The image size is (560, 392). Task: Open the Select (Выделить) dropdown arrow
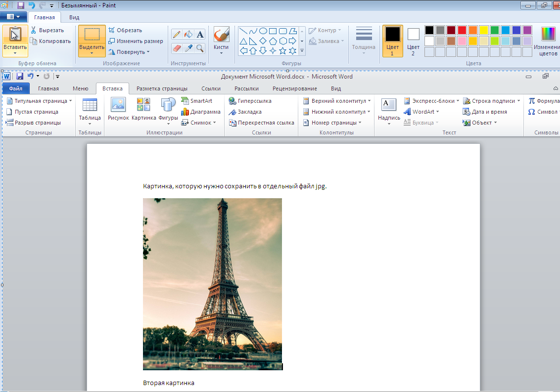pos(92,53)
